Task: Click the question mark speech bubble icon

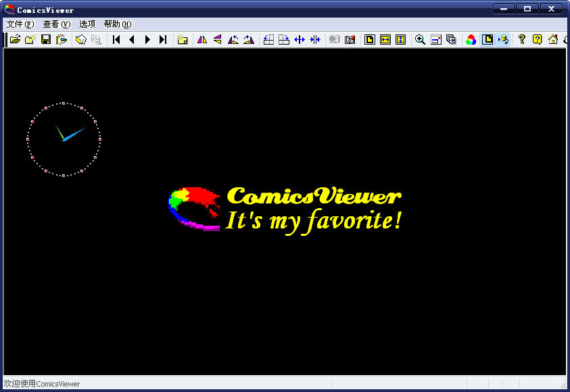Action: (x=538, y=39)
